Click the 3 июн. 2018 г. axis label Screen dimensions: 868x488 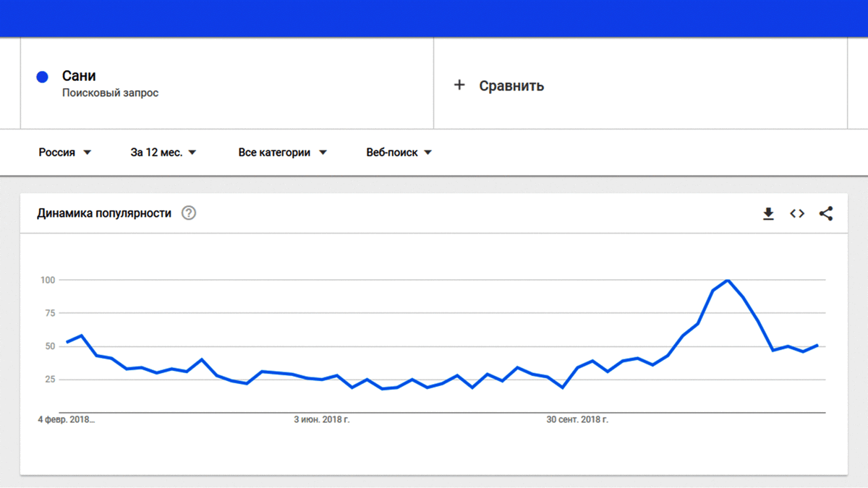pyautogui.click(x=321, y=420)
